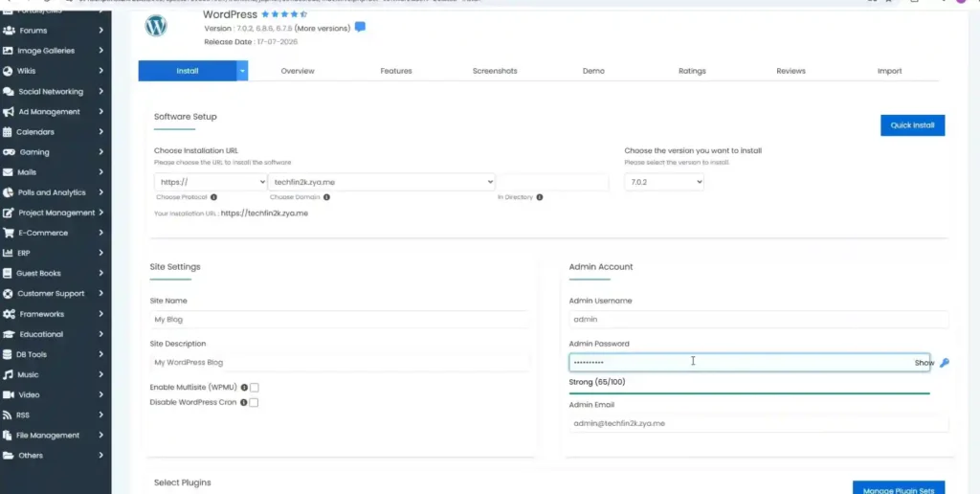Click the E-Commerce cart icon

pyautogui.click(x=8, y=233)
